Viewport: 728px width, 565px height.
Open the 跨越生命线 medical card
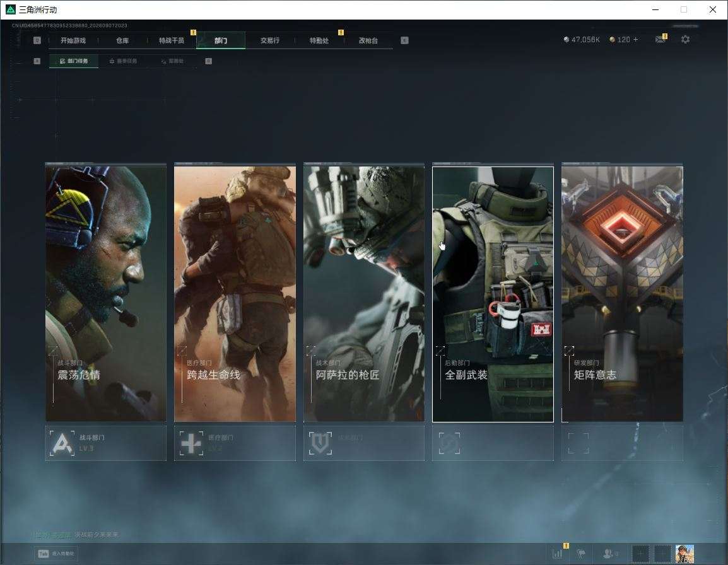235,293
